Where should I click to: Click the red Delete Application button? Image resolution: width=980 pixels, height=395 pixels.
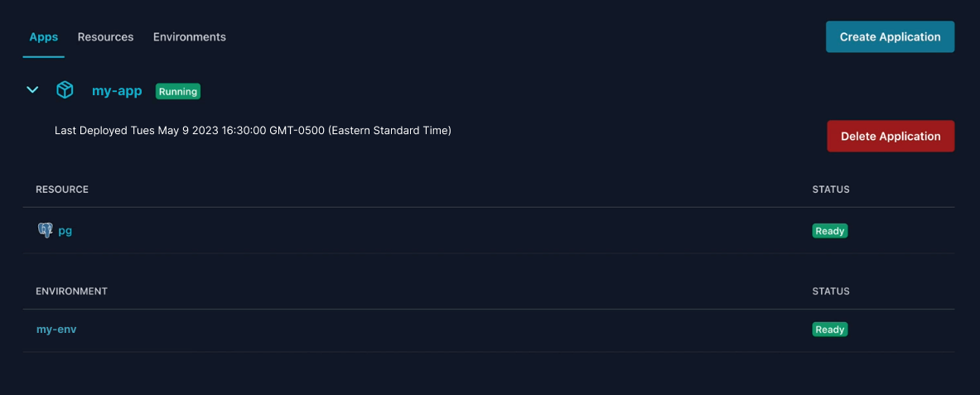pyautogui.click(x=890, y=137)
